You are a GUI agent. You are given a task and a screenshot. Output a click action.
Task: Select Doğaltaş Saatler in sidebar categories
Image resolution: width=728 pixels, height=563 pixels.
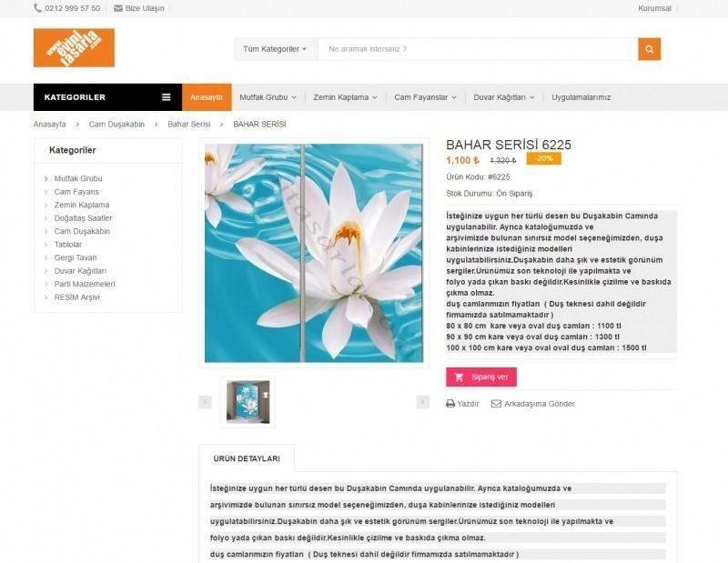click(x=83, y=218)
